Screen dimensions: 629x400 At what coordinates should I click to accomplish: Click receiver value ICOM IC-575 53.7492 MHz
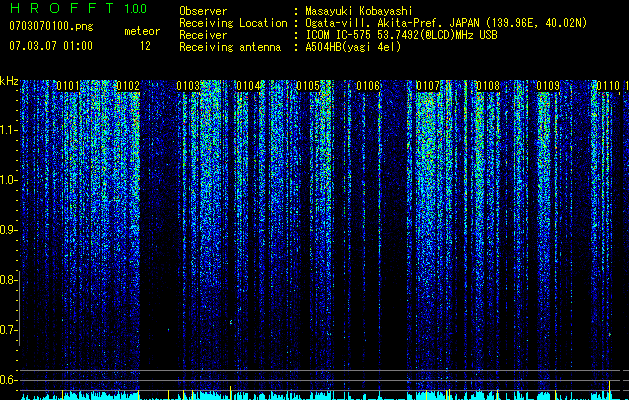coord(401,35)
